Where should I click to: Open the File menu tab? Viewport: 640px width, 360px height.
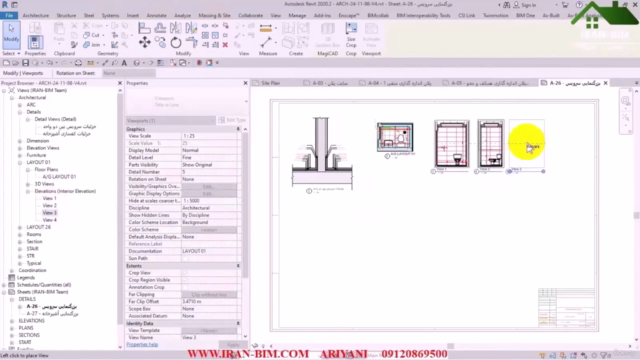(9, 15)
